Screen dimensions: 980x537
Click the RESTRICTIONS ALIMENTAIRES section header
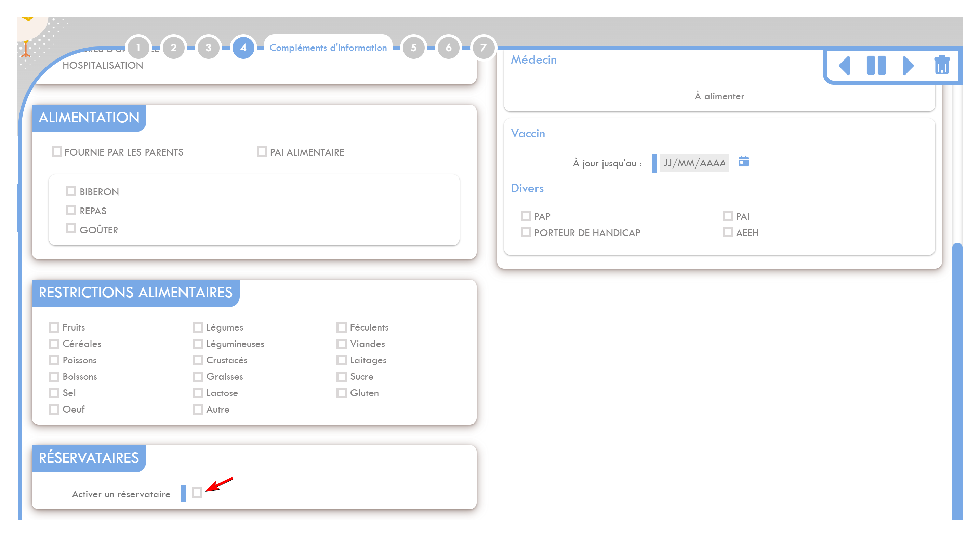point(135,293)
